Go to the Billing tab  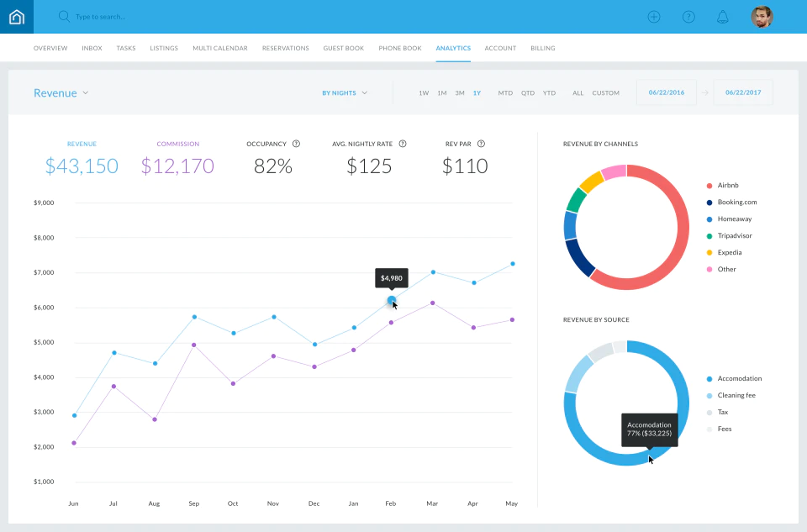[x=542, y=48]
